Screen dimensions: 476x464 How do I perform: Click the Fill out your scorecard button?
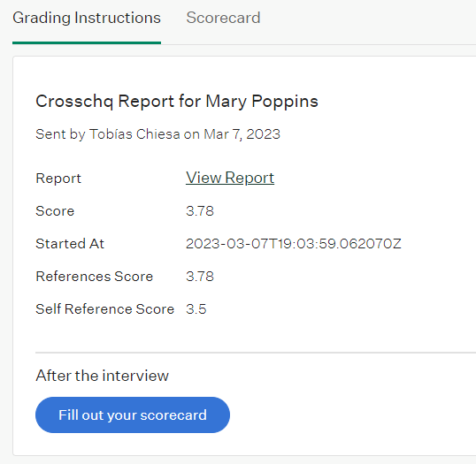pos(133,415)
